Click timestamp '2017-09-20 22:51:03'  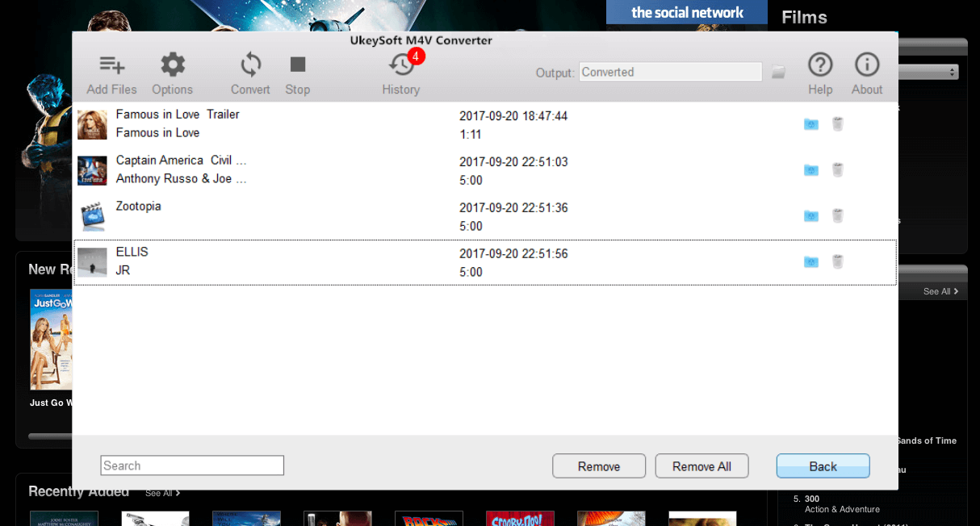pos(513,162)
